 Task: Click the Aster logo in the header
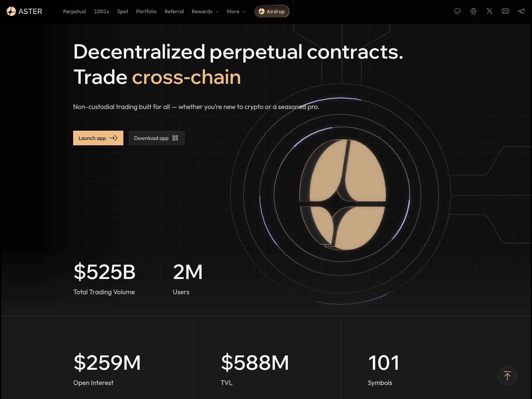pyautogui.click(x=11, y=11)
